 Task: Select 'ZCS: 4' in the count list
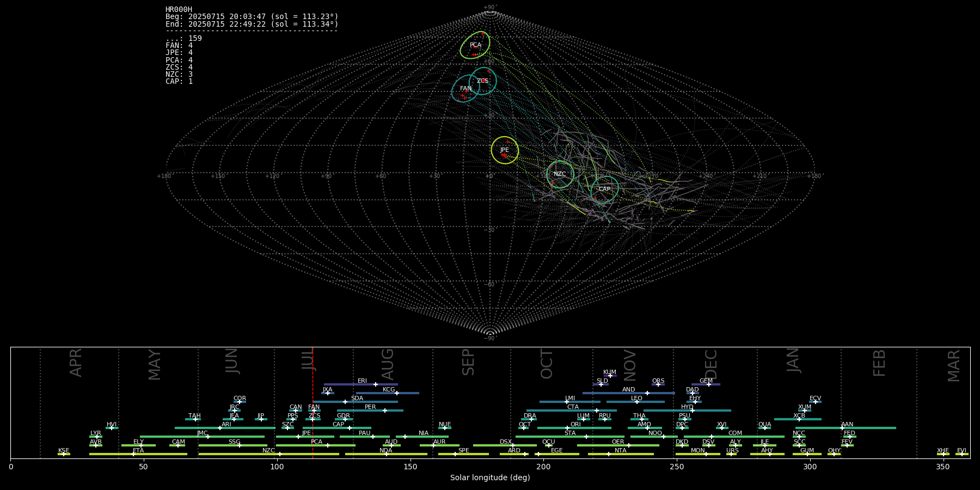tap(179, 68)
